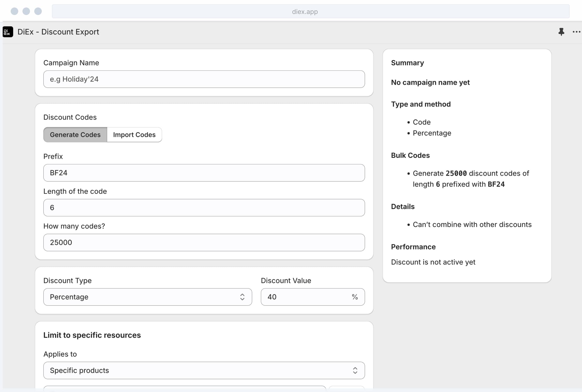This screenshot has width=582, height=392.
Task: Click the Discount Type chevron arrows
Action: (x=242, y=297)
